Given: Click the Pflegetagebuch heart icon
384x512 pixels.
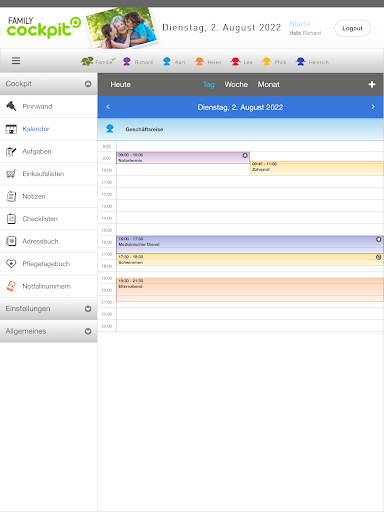Looking at the screenshot, I should (x=11, y=264).
